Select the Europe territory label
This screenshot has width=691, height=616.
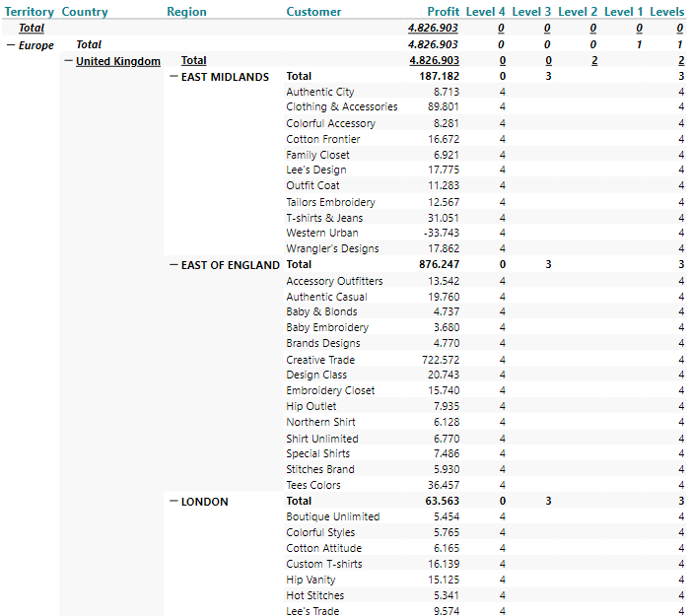(36, 45)
